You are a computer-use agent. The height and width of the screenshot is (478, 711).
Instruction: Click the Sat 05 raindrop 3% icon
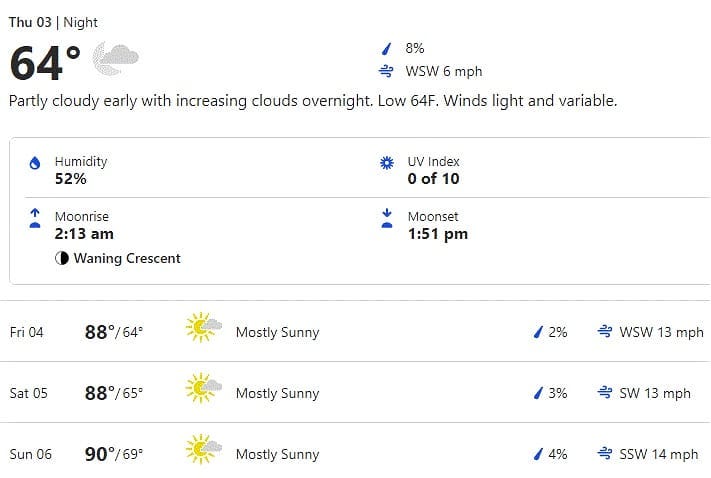(x=538, y=393)
